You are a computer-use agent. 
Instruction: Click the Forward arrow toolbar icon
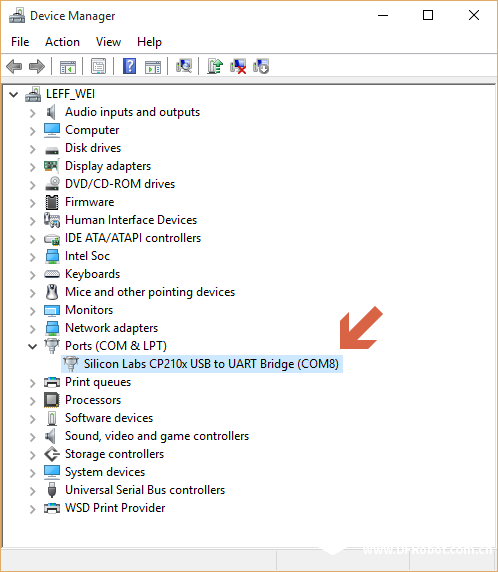pos(37,67)
